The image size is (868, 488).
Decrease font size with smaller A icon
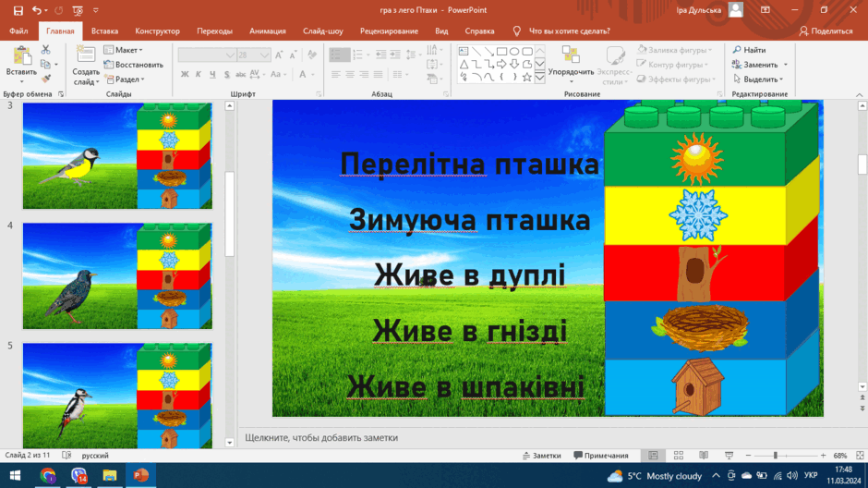(293, 55)
